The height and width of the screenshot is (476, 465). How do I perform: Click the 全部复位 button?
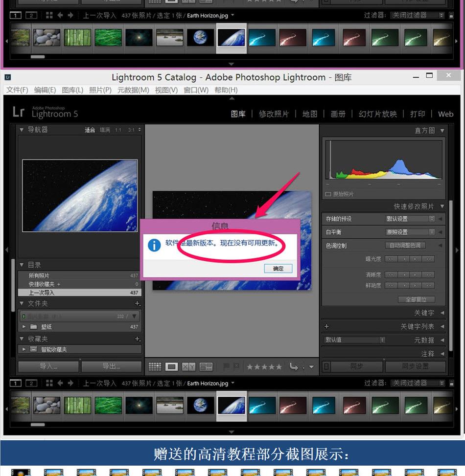point(416,299)
